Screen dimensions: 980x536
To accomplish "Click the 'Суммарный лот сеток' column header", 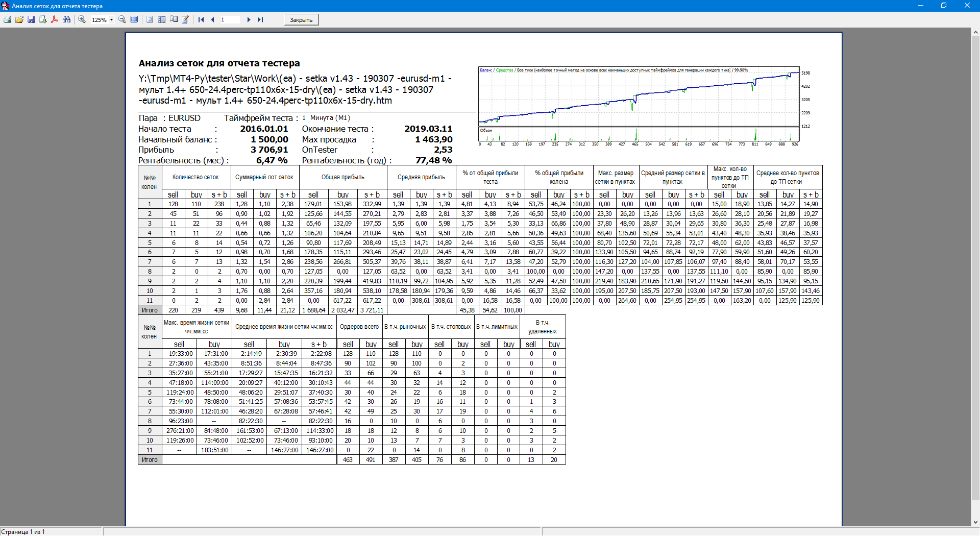I will click(x=264, y=177).
